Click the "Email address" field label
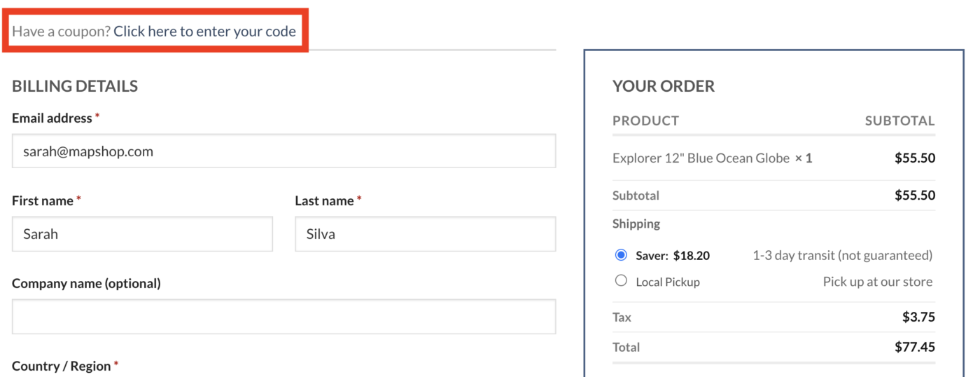Image resolution: width=980 pixels, height=377 pixels. tap(52, 118)
